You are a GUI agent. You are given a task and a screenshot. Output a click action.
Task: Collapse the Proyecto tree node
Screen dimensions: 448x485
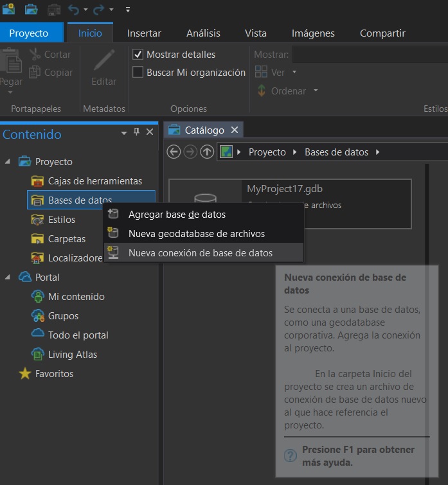click(x=8, y=161)
